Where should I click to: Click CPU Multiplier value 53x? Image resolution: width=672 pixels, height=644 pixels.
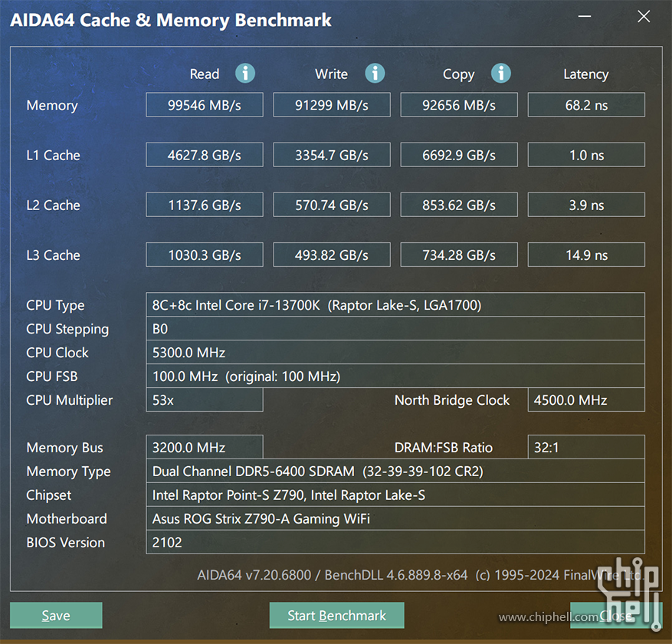click(205, 399)
